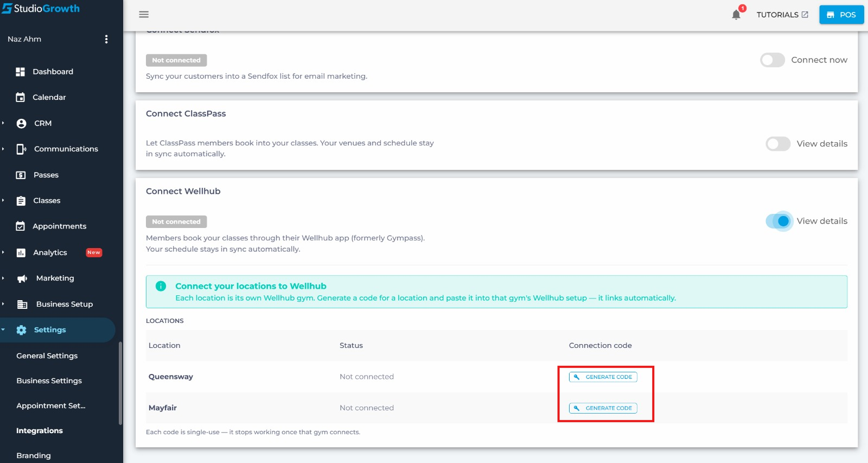Click the Sendfox sync description text
The width and height of the screenshot is (868, 463).
[x=257, y=76]
